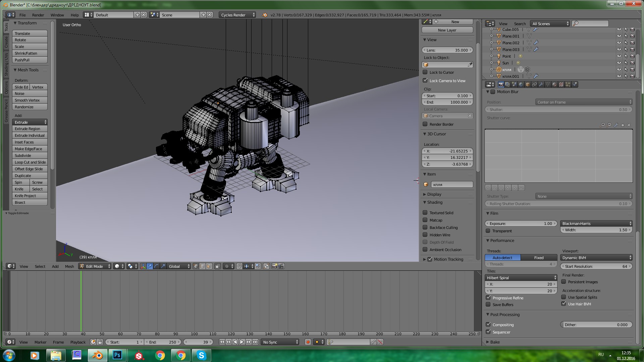
Task: Play the animation forward
Action: pyautogui.click(x=242, y=342)
